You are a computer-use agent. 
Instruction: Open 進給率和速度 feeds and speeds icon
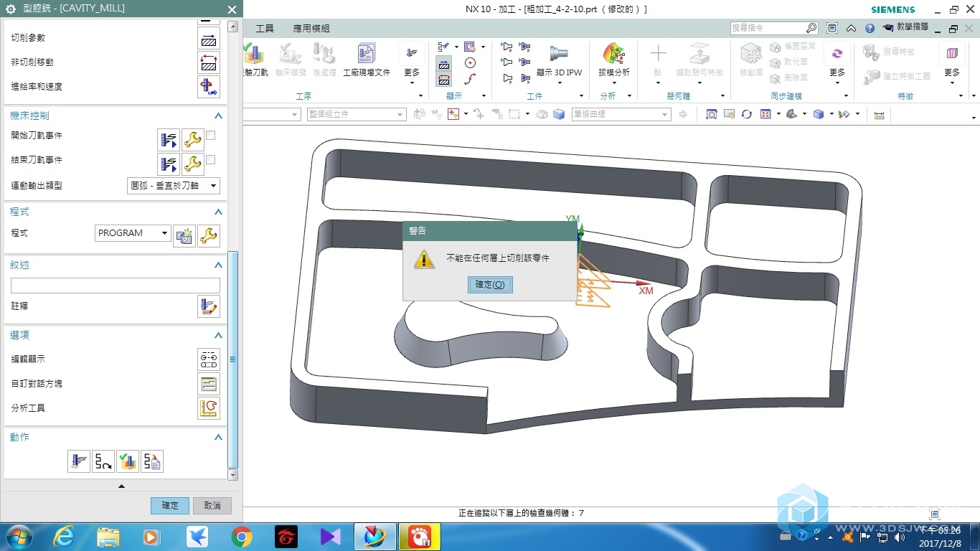click(209, 87)
